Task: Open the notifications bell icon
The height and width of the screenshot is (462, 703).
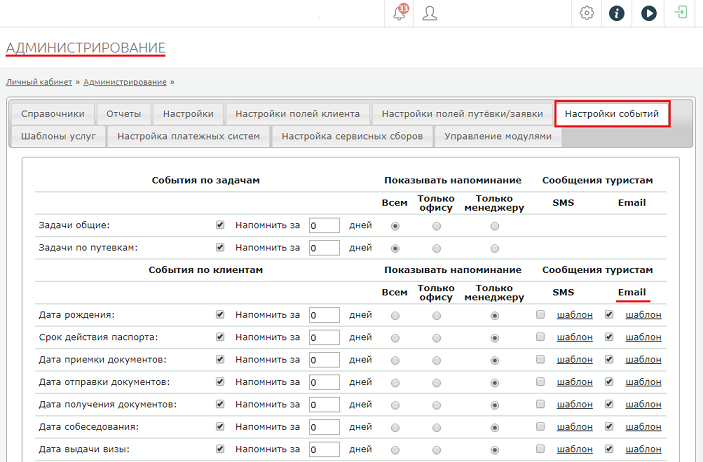Action: [x=399, y=13]
